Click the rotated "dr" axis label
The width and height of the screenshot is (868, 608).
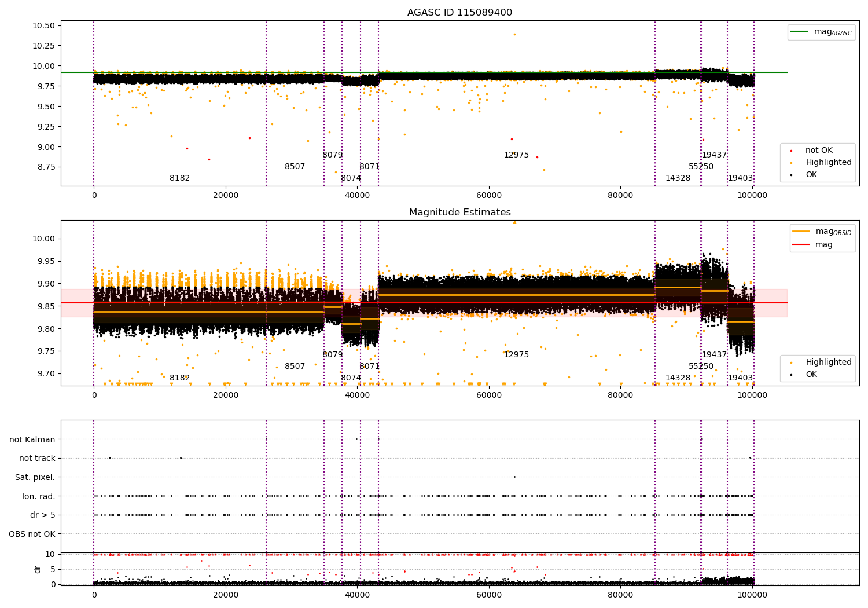pos(38,569)
